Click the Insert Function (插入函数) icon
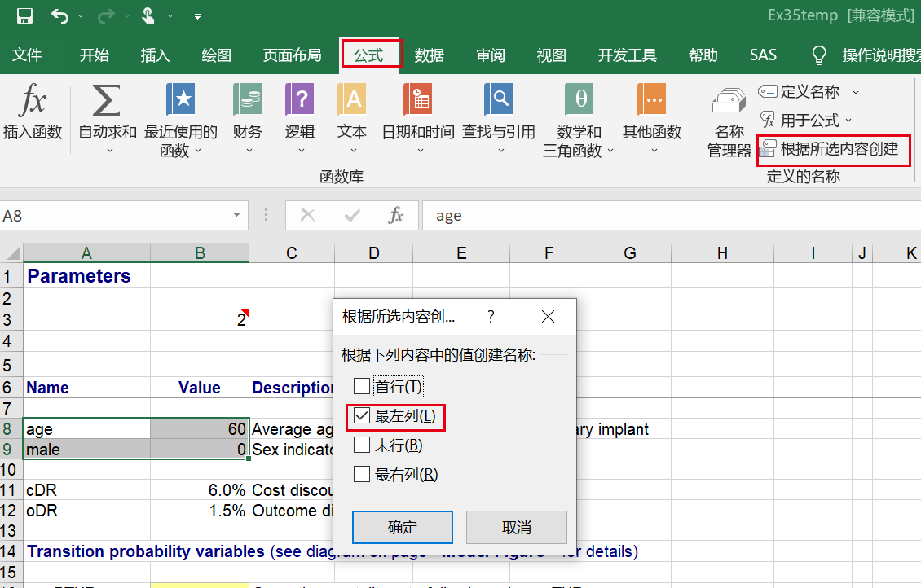Image resolution: width=921 pixels, height=588 pixels. pyautogui.click(x=33, y=102)
